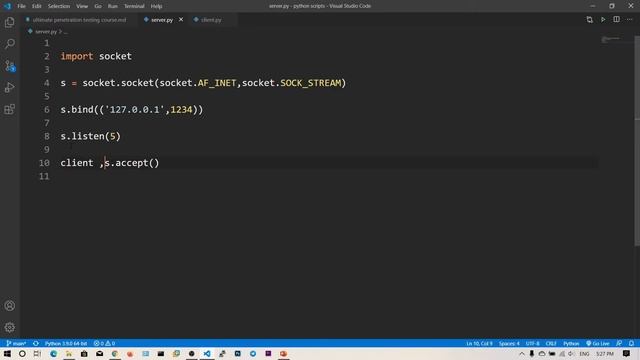Image resolution: width=640 pixels, height=360 pixels.
Task: Open notifications bell in status bar
Action: point(631,343)
